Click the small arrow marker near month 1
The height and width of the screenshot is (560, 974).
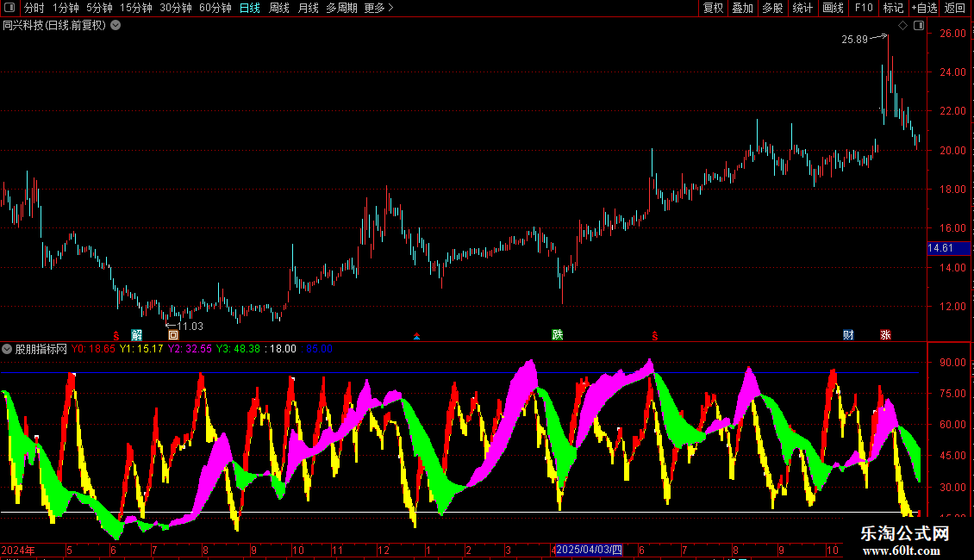tap(417, 336)
